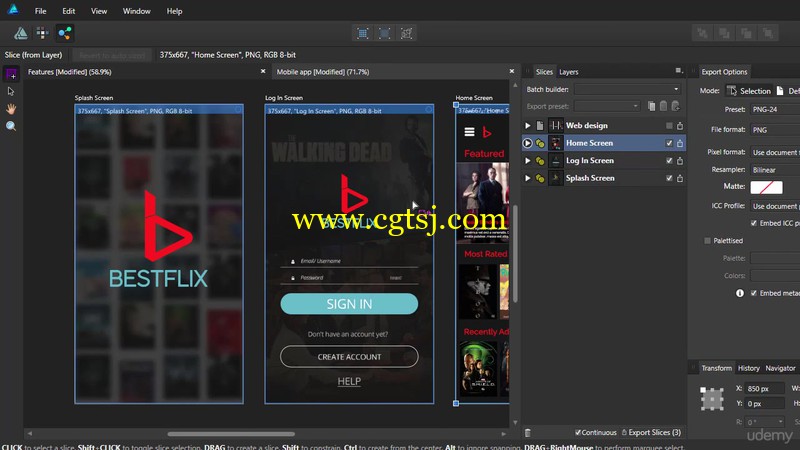Viewport: 800px width, 450px height.
Task: Expand the Log In Screen slice row
Action: point(528,161)
